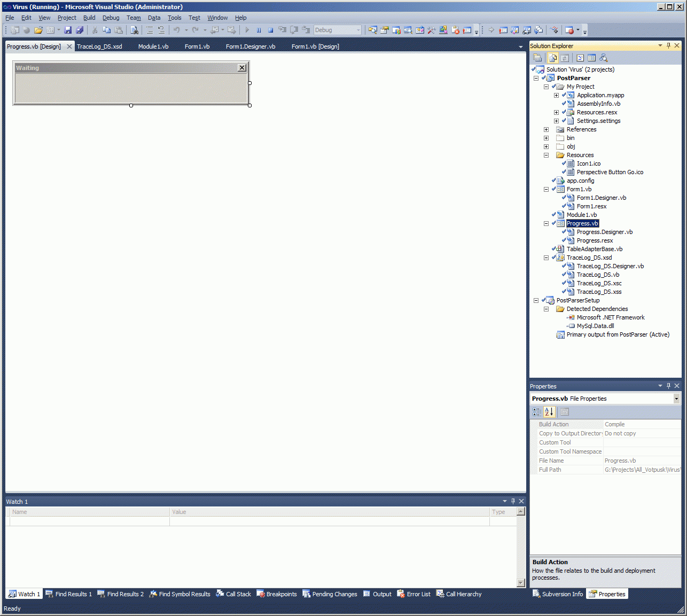This screenshot has width=687, height=616.
Task: Click the Cut scissors icon
Action: click(x=95, y=30)
